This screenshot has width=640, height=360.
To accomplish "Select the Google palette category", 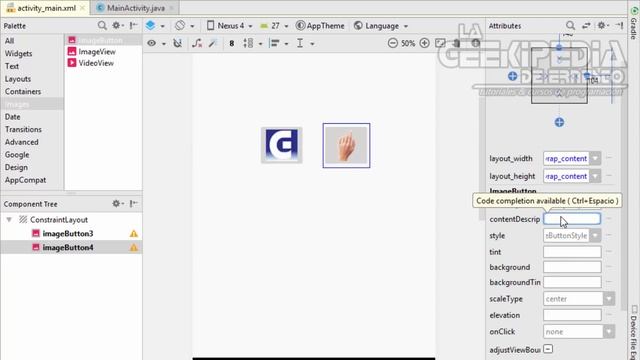I will coord(17,155).
